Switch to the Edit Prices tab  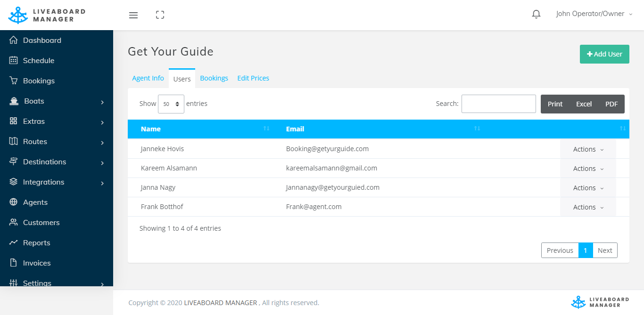[253, 78]
